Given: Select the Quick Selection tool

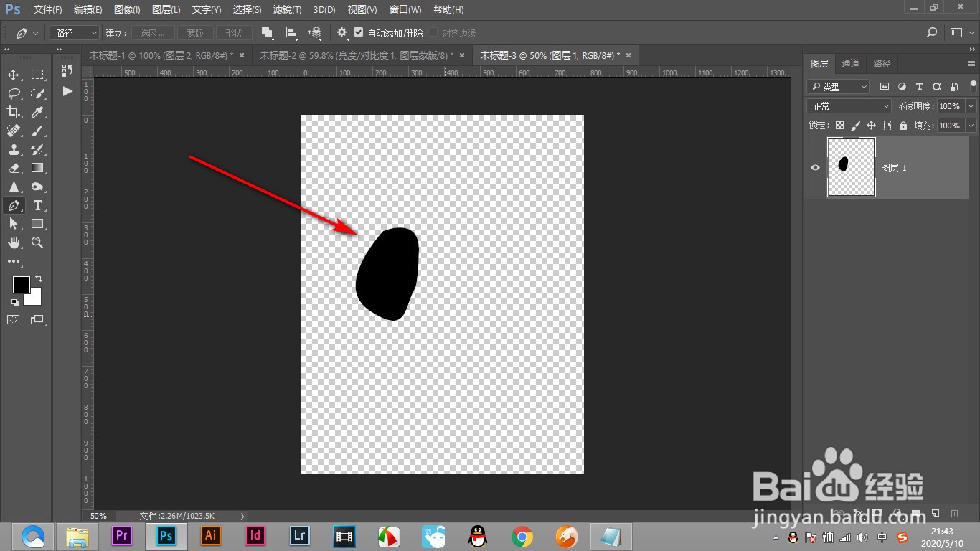Looking at the screenshot, I should coord(37,93).
